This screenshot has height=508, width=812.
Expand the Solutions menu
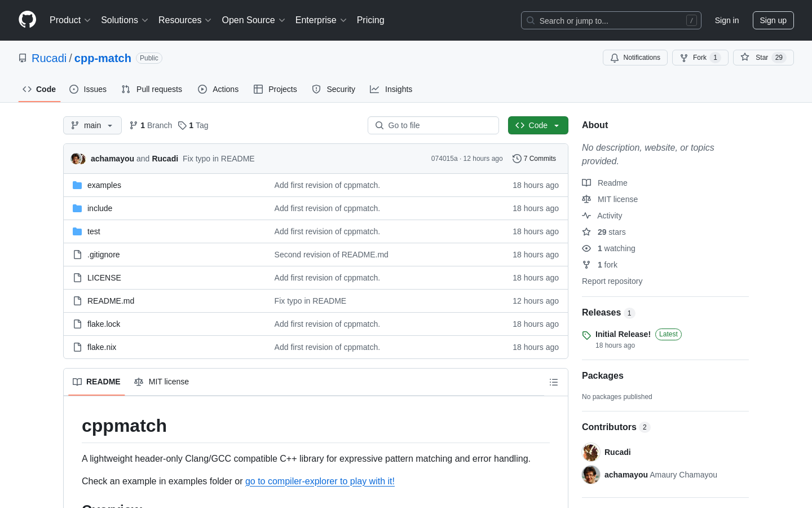coord(125,20)
